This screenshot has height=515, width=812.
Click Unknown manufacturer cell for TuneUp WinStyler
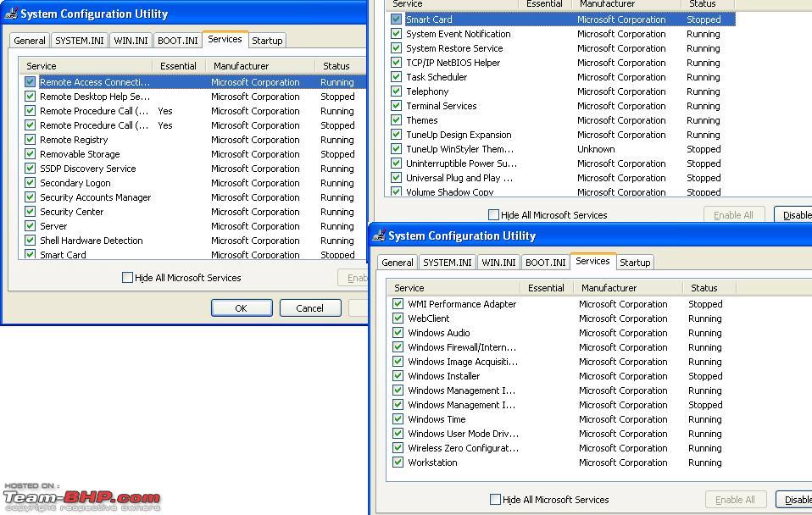coord(596,149)
